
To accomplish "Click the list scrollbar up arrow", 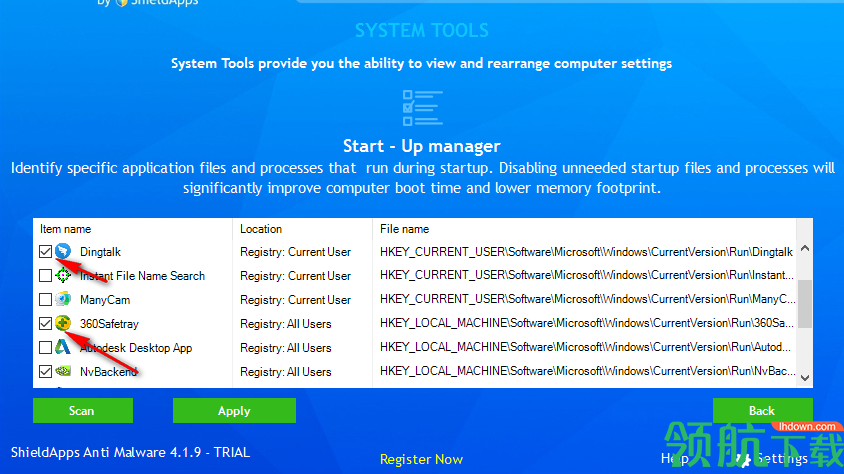I will click(x=805, y=248).
